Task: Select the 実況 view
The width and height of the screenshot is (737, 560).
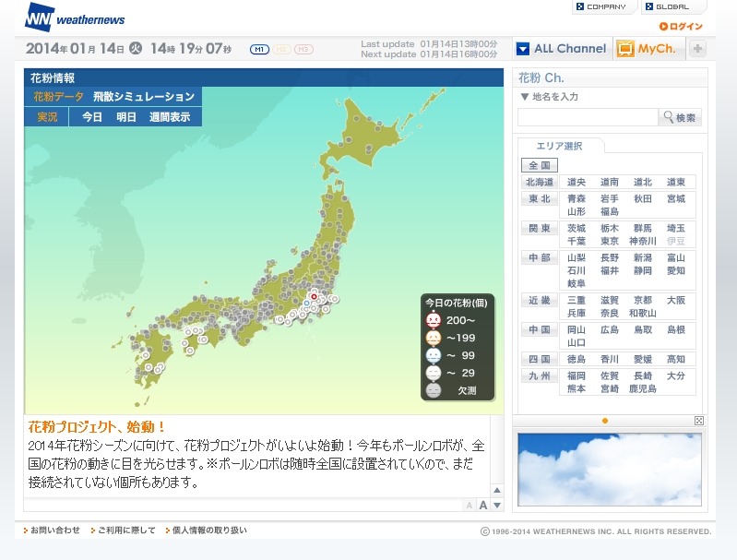Action: (x=47, y=116)
